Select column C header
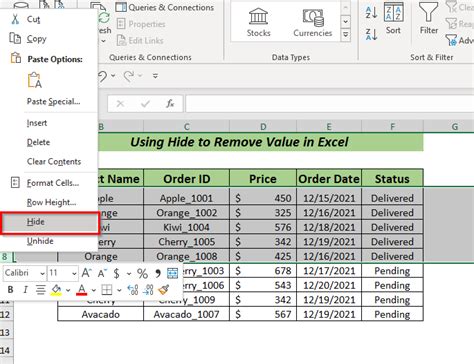The height and width of the screenshot is (364, 474). 187,127
